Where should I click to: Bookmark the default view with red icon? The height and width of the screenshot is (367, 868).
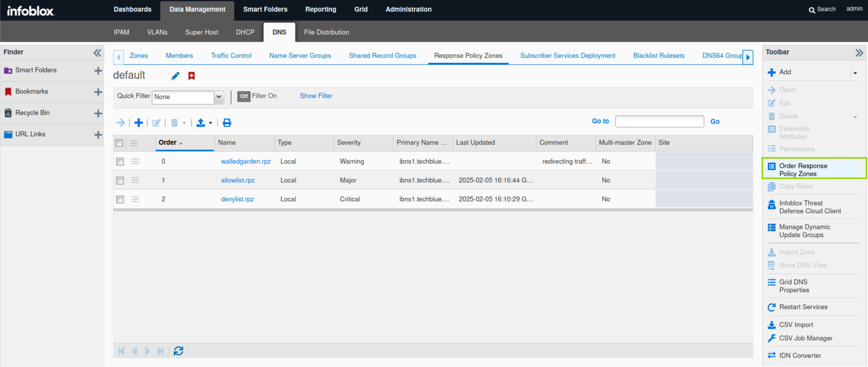tap(191, 76)
